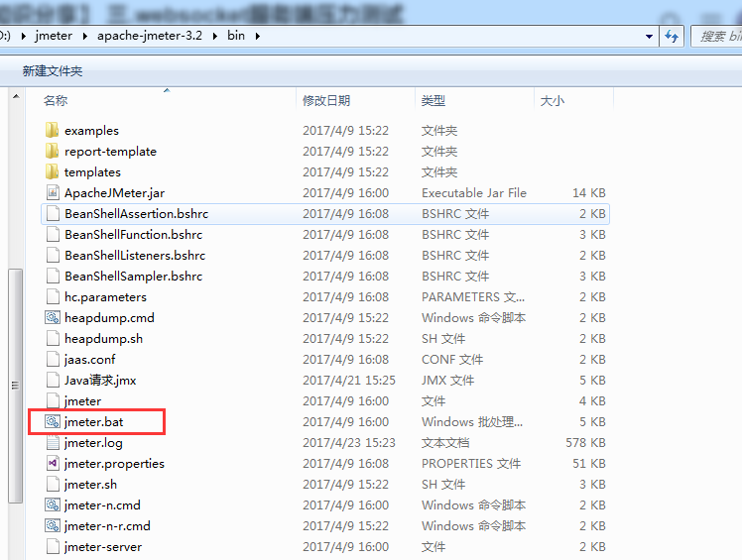
Task: Select the BeanShellListeners.bshrc file name
Action: (135, 256)
